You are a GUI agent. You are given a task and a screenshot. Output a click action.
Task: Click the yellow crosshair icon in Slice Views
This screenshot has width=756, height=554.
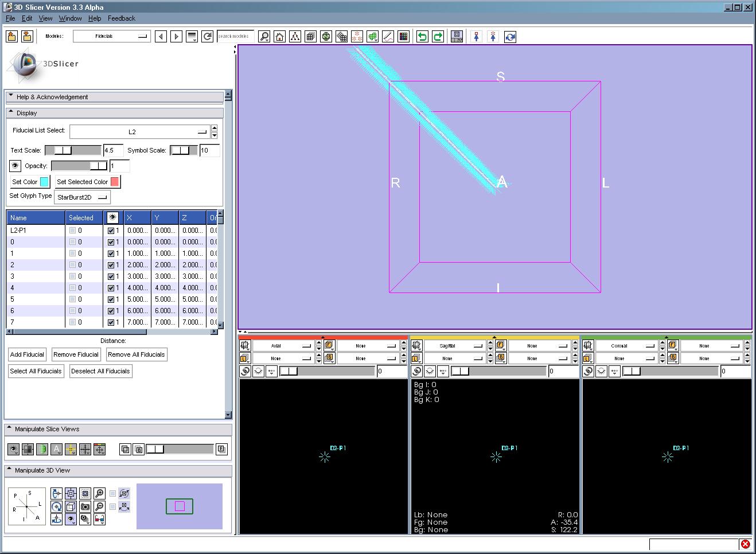71,450
